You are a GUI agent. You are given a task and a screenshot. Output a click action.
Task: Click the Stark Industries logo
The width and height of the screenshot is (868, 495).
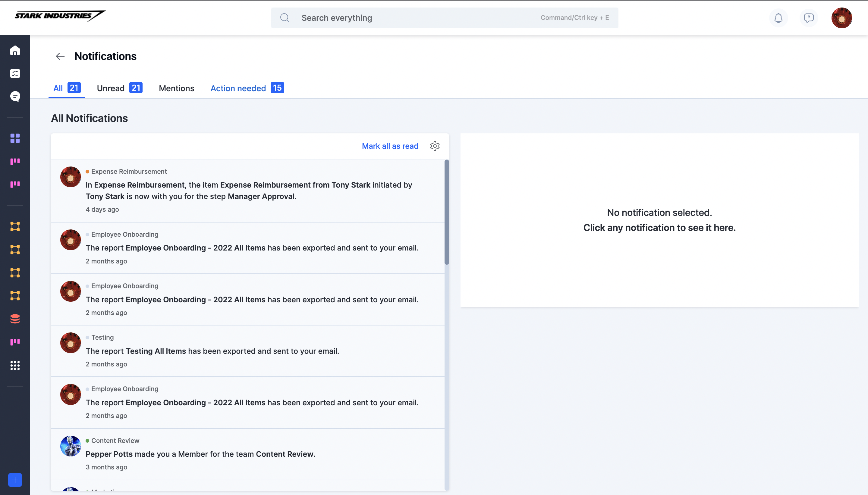[x=60, y=16]
